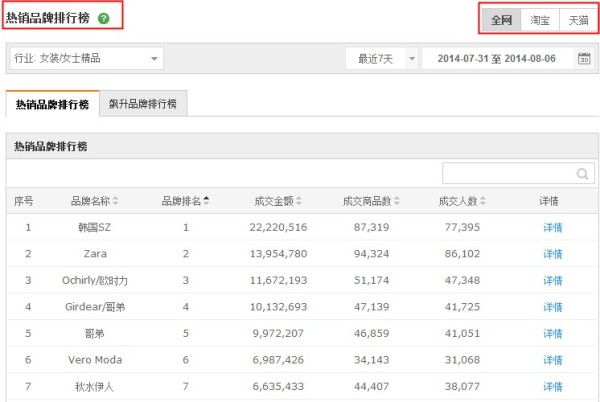
Task: Click brand name 韩国SZ
Action: (95, 228)
